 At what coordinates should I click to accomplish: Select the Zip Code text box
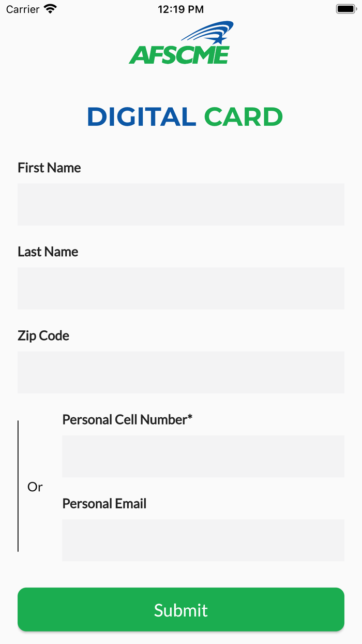click(x=181, y=372)
